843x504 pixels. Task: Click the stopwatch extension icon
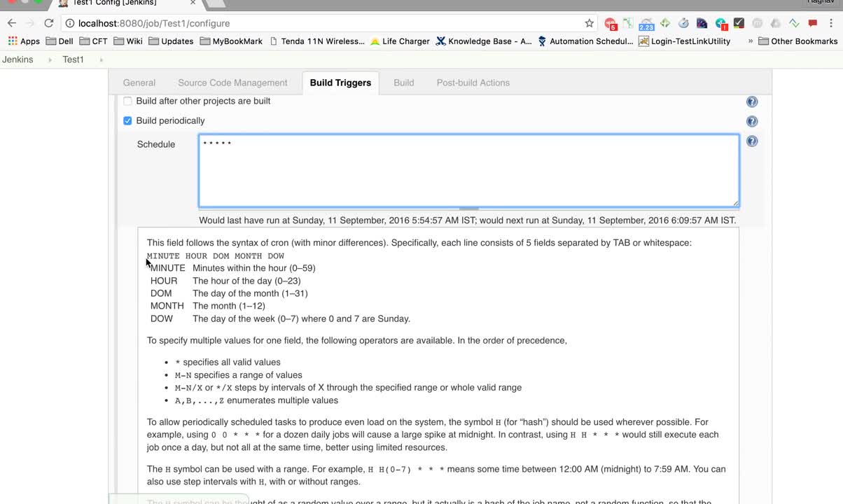pyautogui.click(x=684, y=23)
